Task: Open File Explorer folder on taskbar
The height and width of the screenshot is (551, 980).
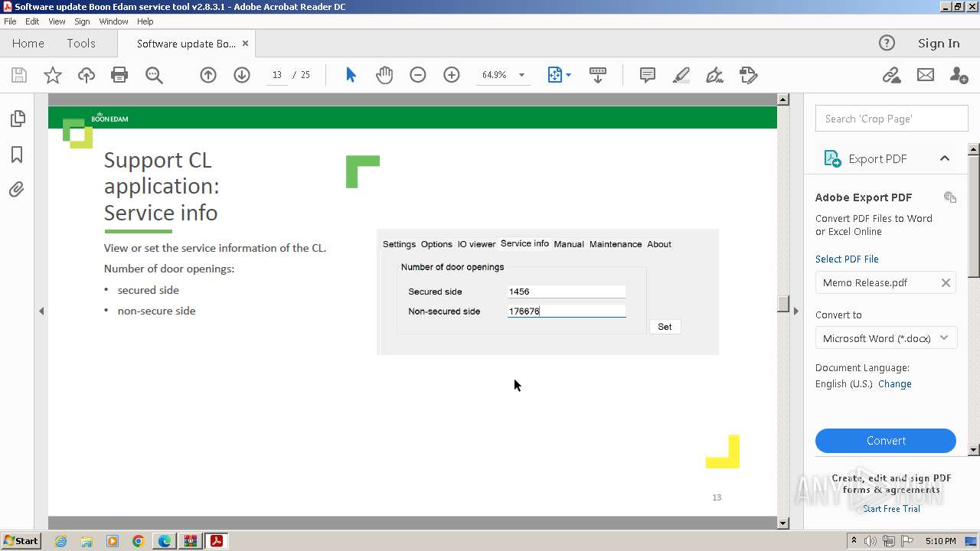Action: (x=87, y=541)
